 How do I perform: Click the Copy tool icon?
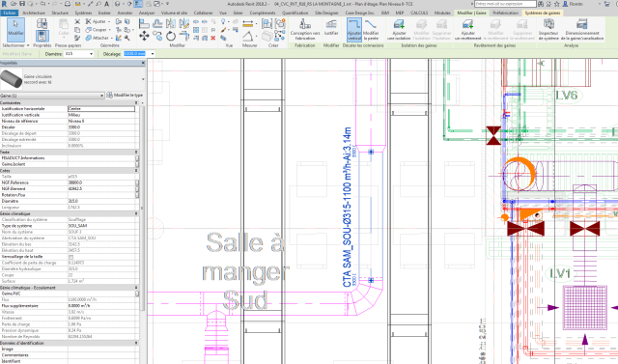click(157, 37)
